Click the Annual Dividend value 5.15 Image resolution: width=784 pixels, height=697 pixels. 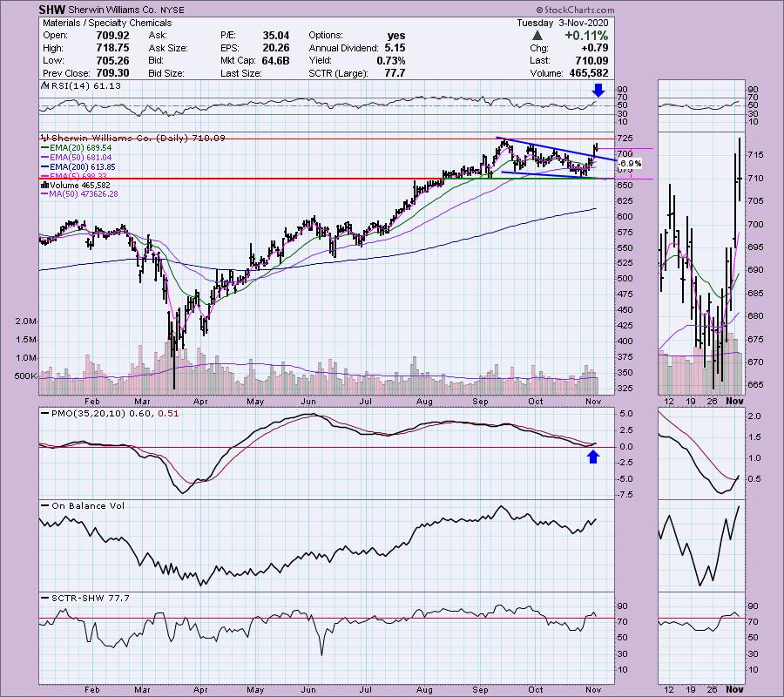395,48
